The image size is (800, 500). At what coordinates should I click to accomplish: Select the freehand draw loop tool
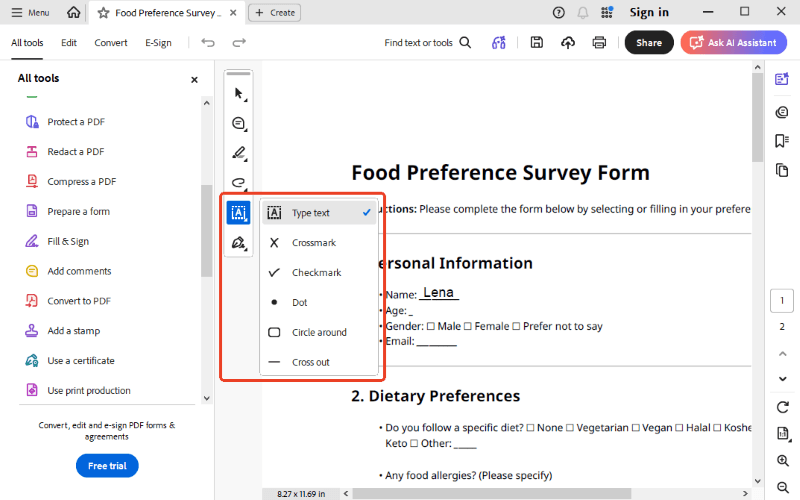tap(239, 183)
